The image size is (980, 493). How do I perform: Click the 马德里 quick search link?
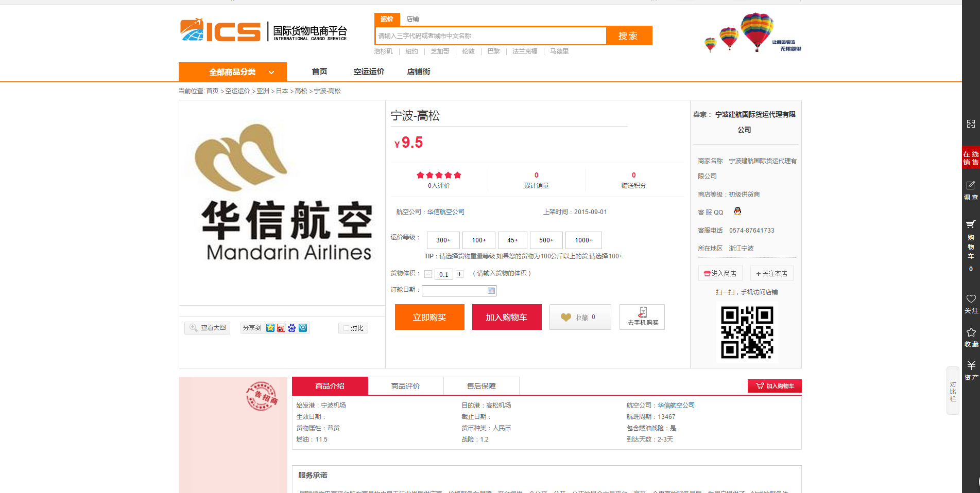coord(559,51)
